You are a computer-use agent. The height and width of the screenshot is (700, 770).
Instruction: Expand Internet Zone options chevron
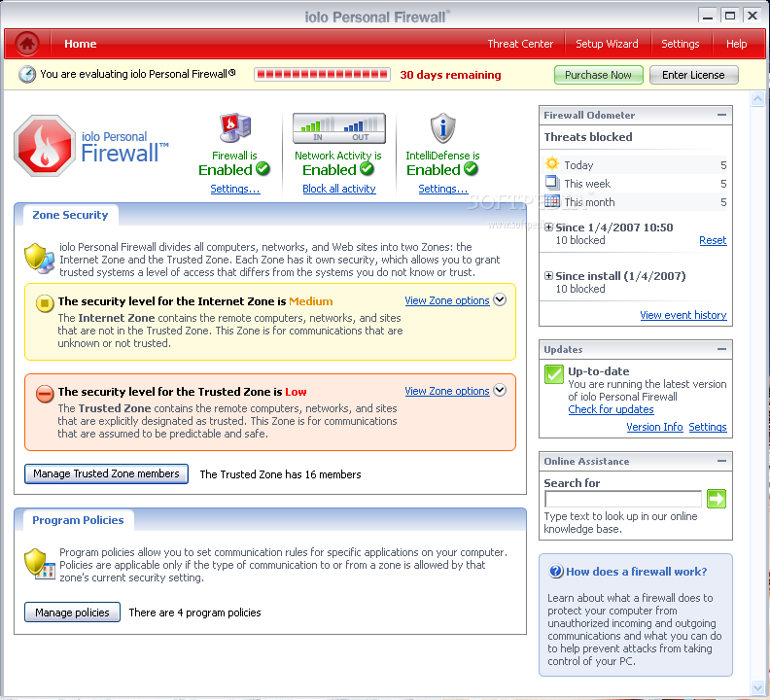(x=500, y=299)
